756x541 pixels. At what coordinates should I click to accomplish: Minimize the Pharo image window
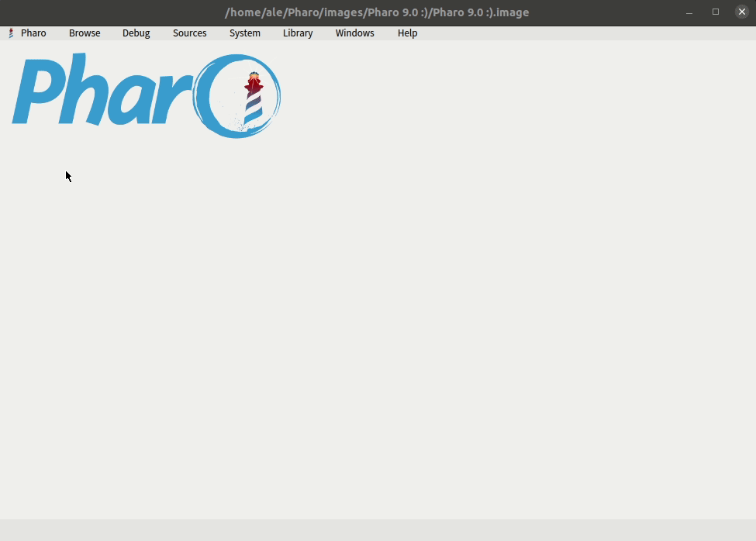coord(689,12)
